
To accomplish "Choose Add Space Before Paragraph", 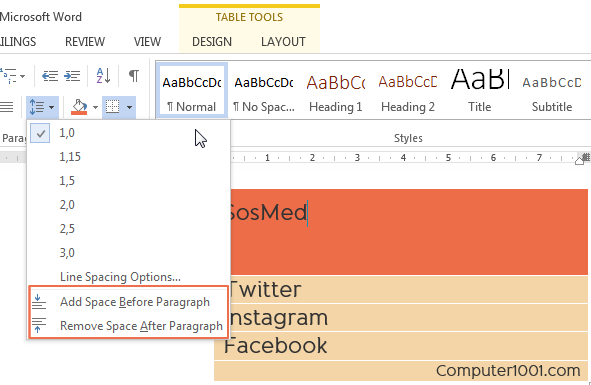I will point(129,302).
